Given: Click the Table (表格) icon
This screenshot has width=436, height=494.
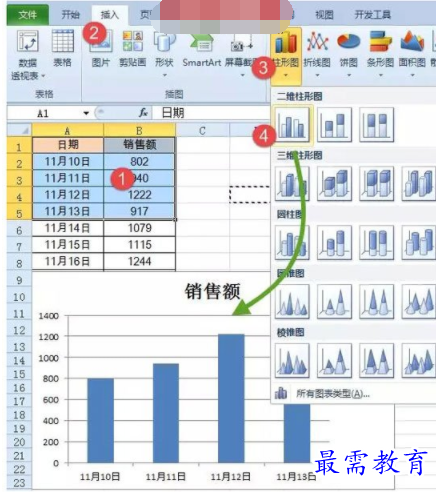Looking at the screenshot, I should click(x=63, y=41).
